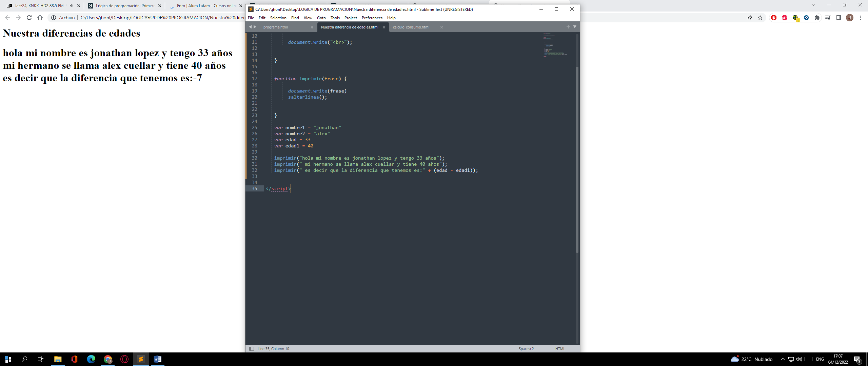The width and height of the screenshot is (868, 366).
Task: Open Chrome tab search chevron
Action: pos(813,5)
